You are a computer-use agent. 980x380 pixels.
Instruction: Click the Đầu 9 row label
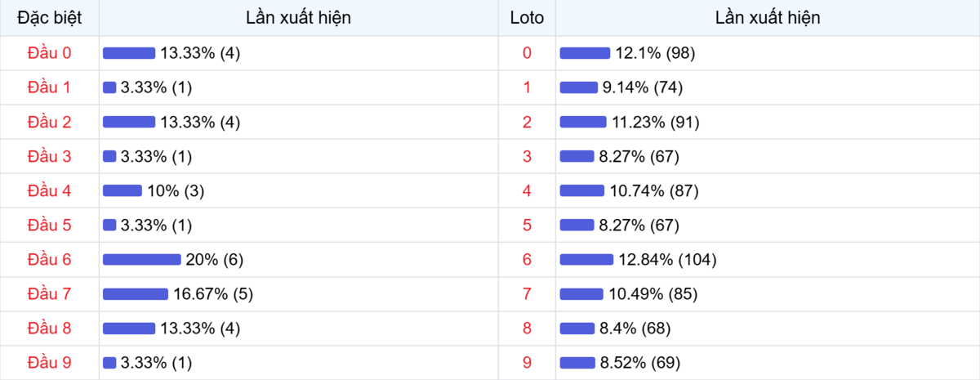tap(49, 363)
